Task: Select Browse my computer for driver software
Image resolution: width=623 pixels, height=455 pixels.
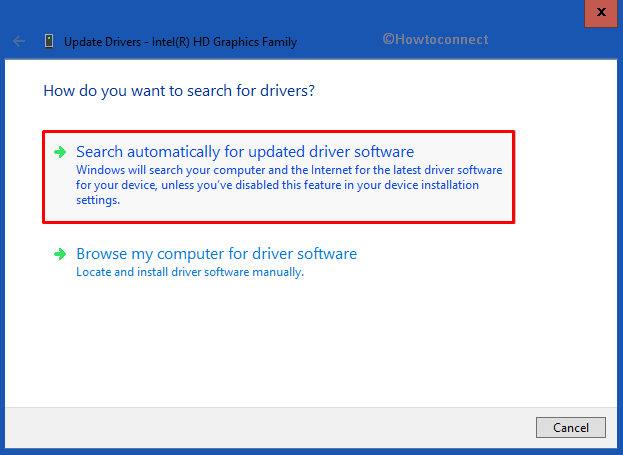Action: point(217,254)
